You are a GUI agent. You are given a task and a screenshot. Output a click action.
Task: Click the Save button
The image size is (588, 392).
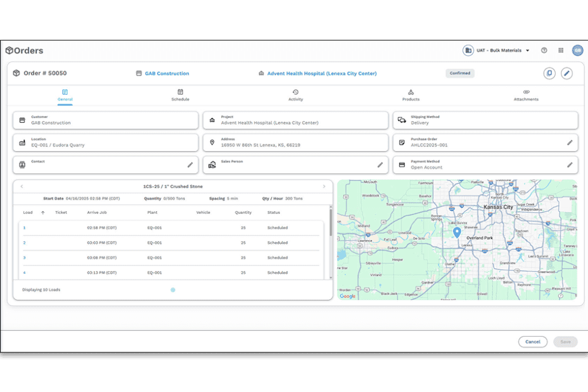(565, 342)
